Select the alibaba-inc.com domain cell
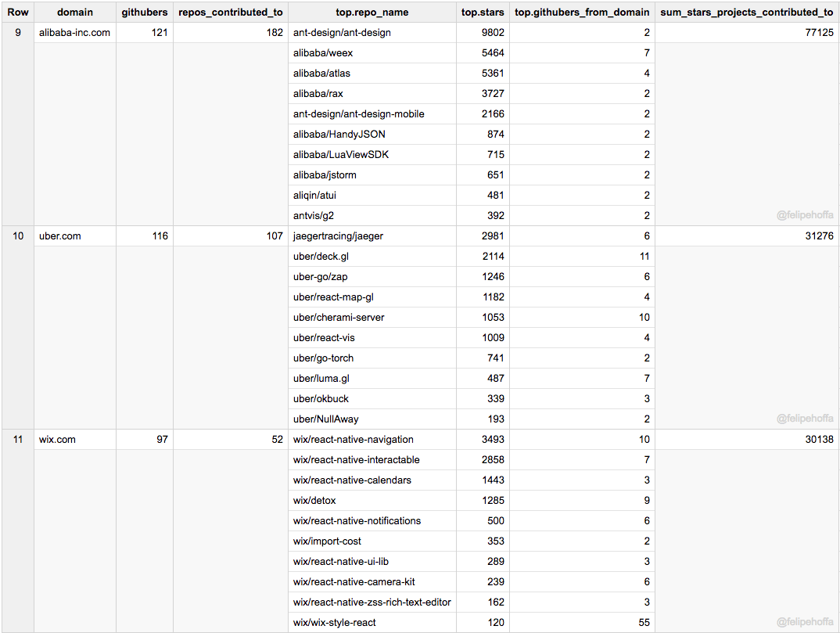This screenshot has width=840, height=633. click(x=74, y=33)
